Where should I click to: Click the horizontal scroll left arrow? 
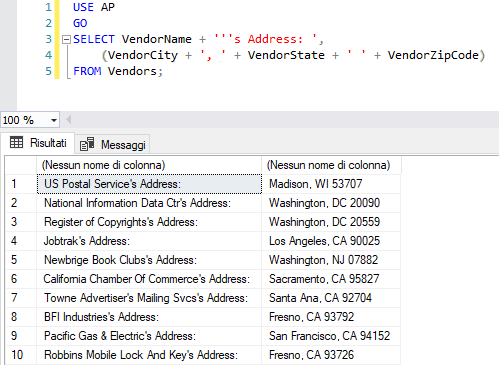pos(69,120)
